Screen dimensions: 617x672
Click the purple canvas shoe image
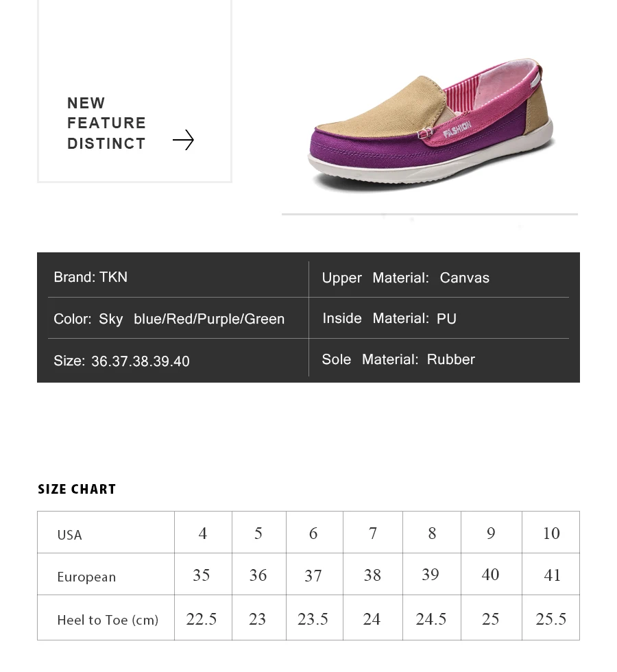click(431, 123)
